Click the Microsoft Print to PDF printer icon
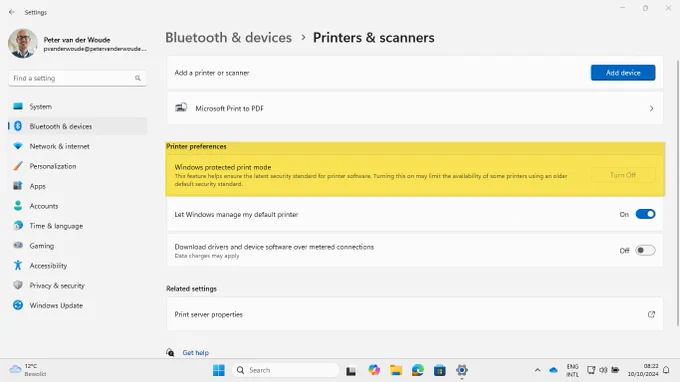The height and width of the screenshot is (382, 680). point(181,108)
